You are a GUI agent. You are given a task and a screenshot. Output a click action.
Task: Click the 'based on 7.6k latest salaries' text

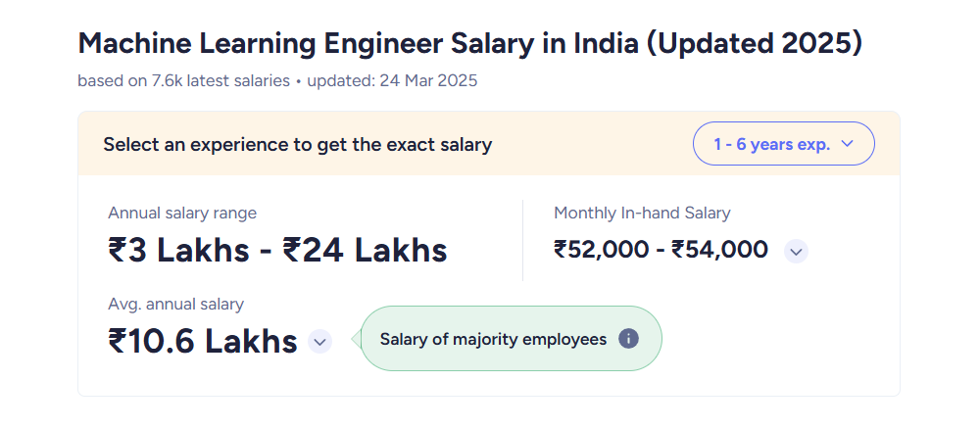184,80
